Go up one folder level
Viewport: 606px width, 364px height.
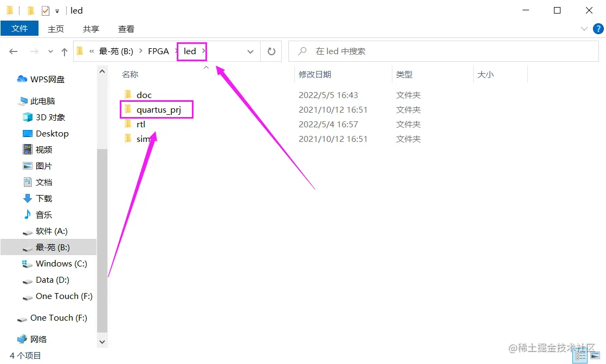click(x=64, y=51)
